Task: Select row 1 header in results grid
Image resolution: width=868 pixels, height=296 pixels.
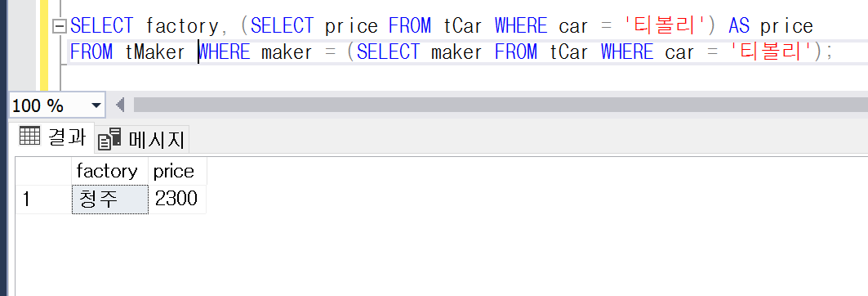Action: click(x=43, y=199)
